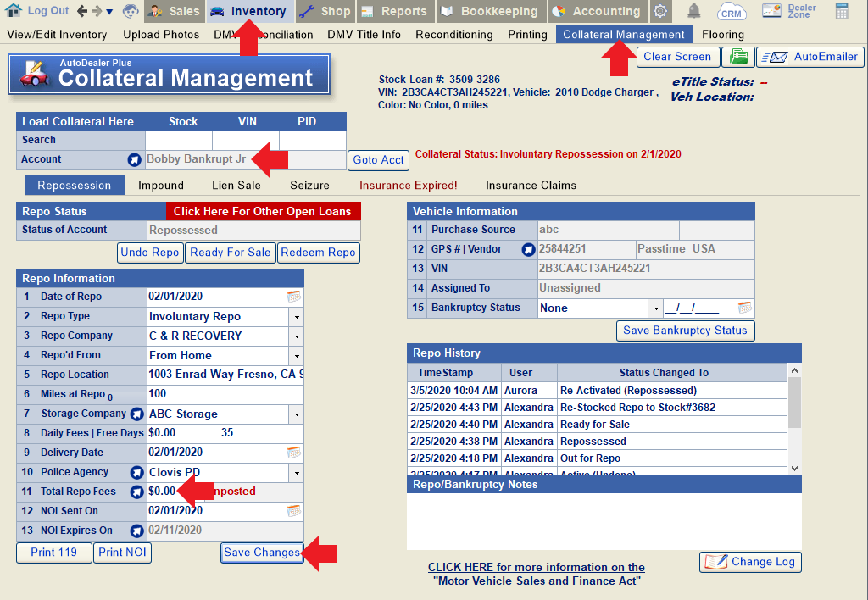Open AutoEmailer
Screen dimensions: 868x600
click(810, 57)
